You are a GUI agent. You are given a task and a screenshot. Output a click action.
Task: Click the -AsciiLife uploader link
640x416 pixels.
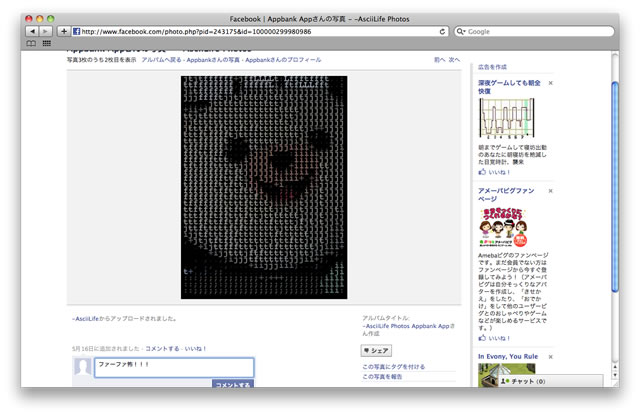coord(85,318)
